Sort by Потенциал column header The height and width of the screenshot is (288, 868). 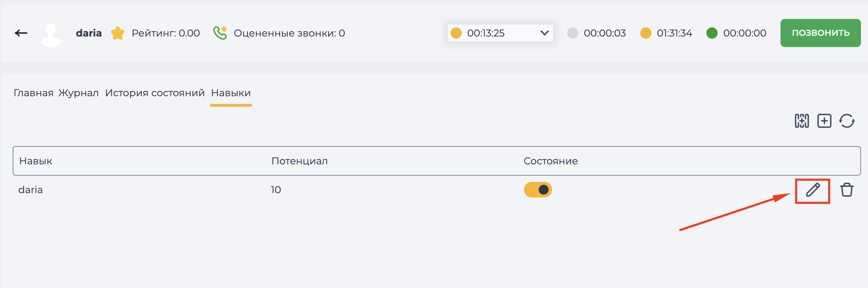299,161
